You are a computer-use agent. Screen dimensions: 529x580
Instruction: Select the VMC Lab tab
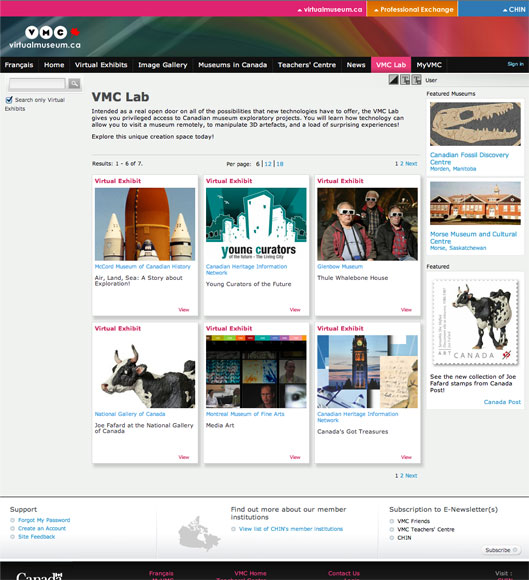coord(391,65)
